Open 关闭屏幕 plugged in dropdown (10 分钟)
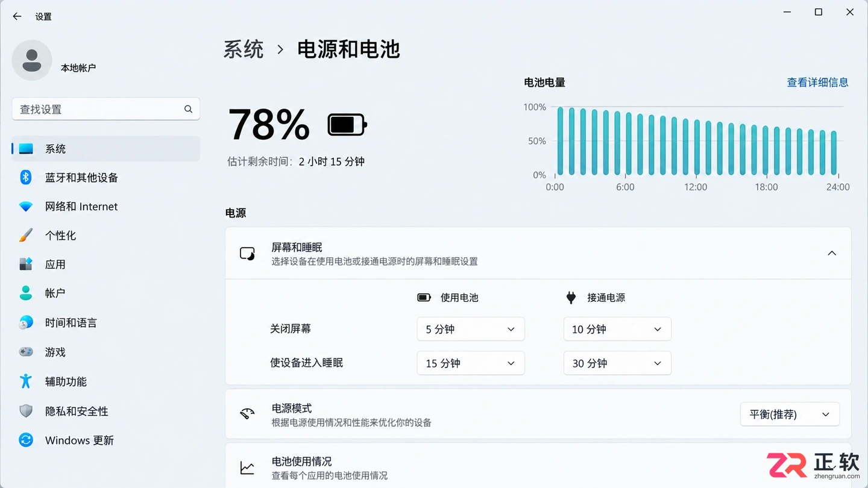Screen dimensions: 868x488 (617, 329)
